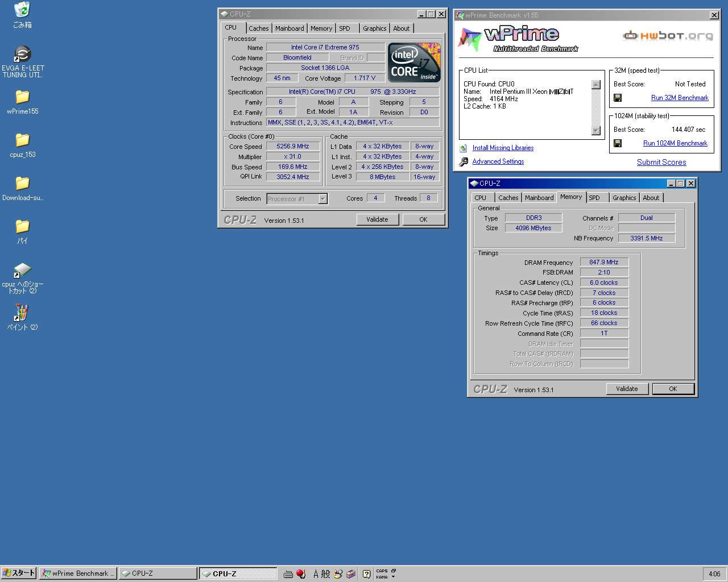Click the IME help question mark icon
The height and width of the screenshot is (582, 728).
[367, 574]
